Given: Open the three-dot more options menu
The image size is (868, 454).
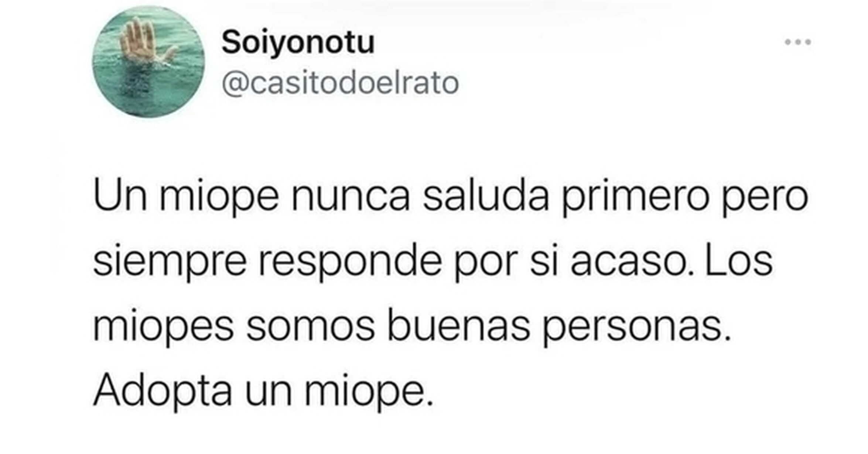Looking at the screenshot, I should pos(797,42).
